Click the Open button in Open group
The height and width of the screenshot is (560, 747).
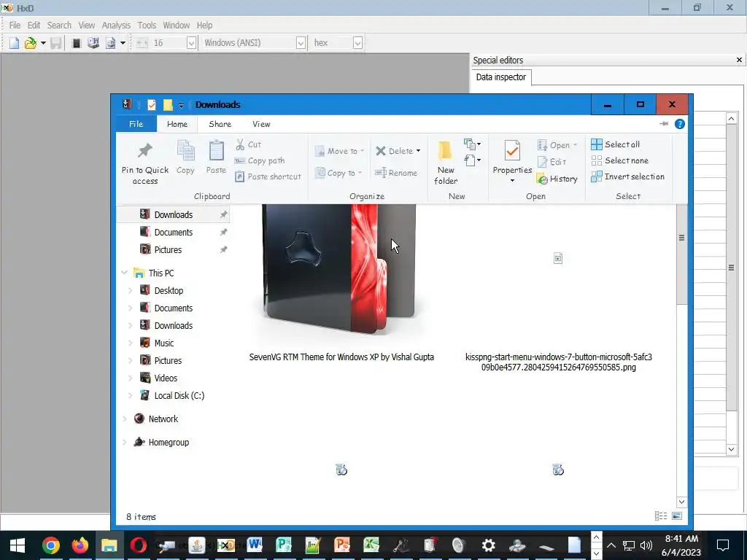point(557,145)
